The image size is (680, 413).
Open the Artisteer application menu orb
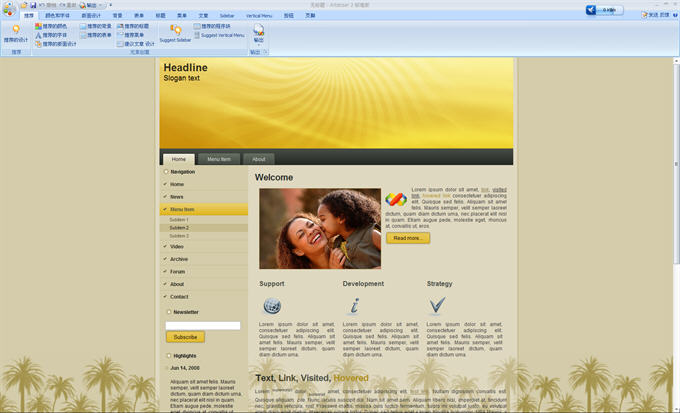pos(9,9)
